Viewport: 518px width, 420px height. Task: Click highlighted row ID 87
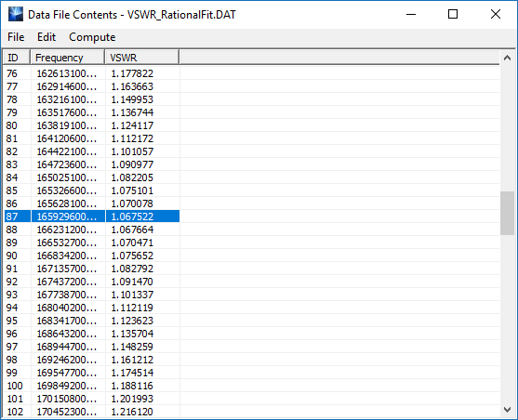pyautogui.click(x=11, y=217)
